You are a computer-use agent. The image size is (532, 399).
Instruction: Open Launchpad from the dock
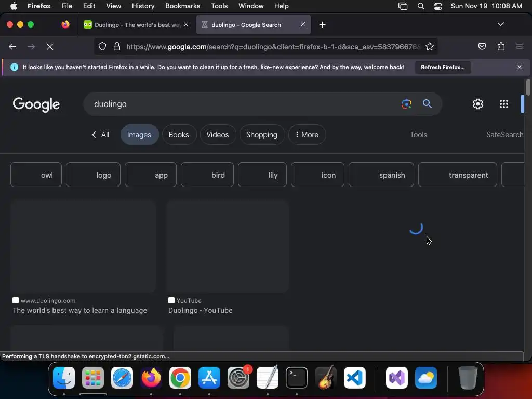(x=93, y=378)
